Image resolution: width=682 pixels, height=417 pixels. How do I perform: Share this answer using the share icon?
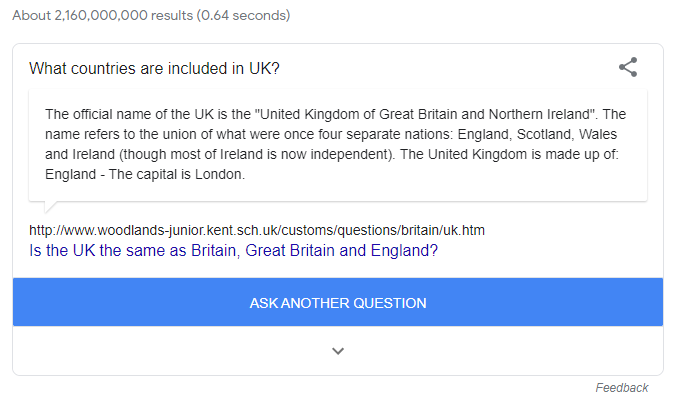click(x=628, y=67)
